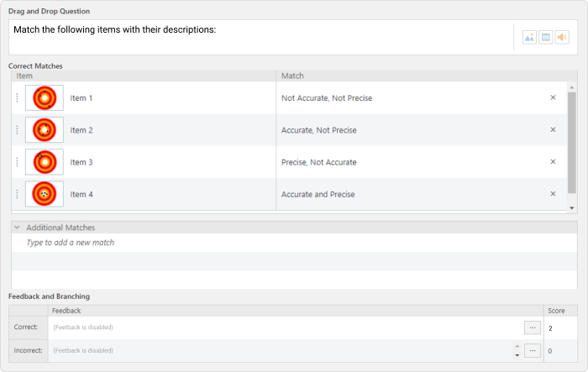Grab the drag handle for Item 1

pyautogui.click(x=18, y=98)
